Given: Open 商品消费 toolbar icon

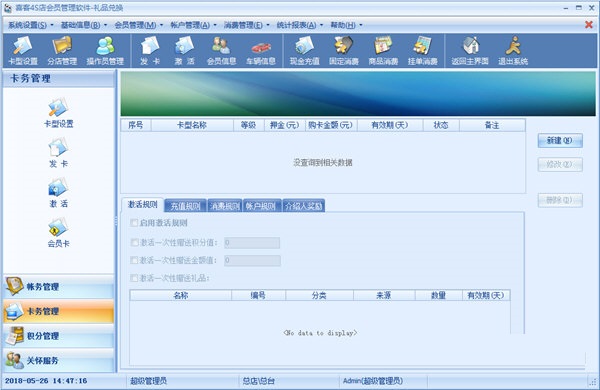Looking at the screenshot, I should pos(383,51).
